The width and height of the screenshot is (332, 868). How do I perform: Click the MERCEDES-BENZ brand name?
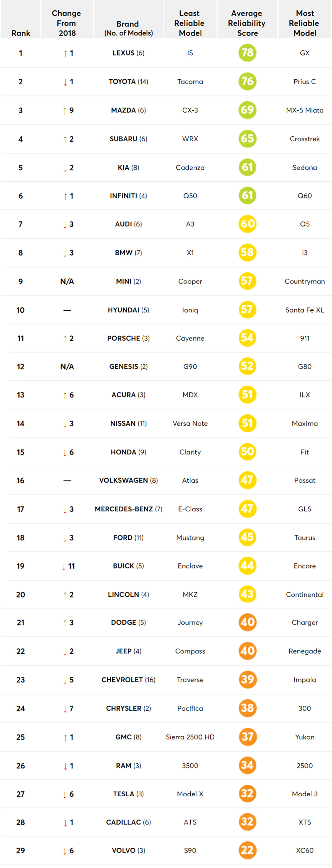[x=124, y=509]
